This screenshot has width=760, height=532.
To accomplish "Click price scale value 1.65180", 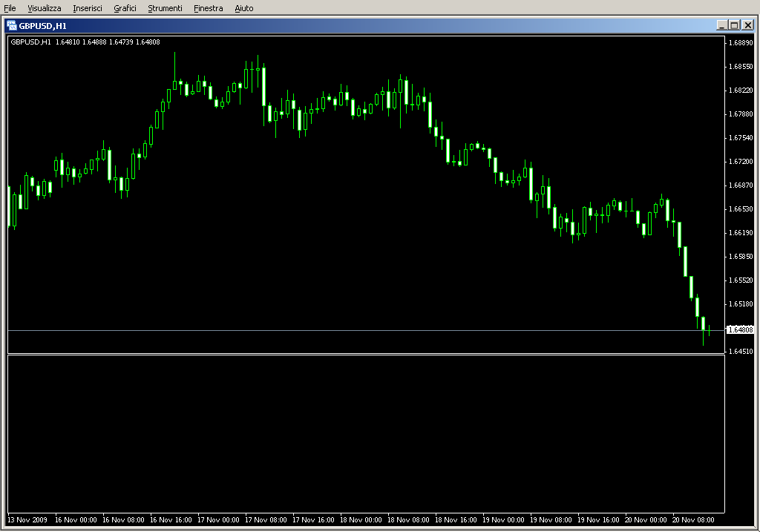I will click(x=741, y=303).
